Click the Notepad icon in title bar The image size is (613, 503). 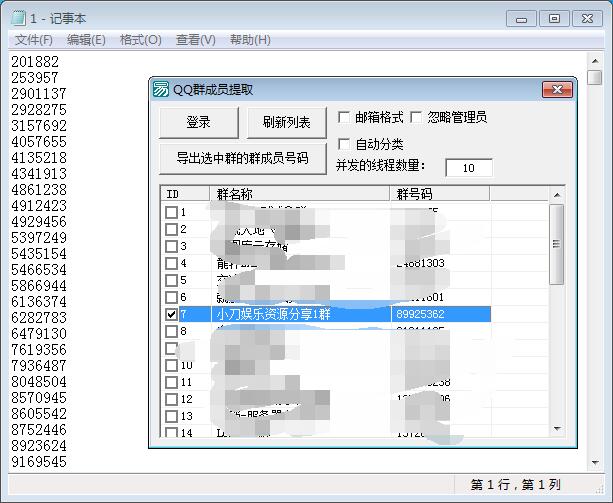(x=18, y=18)
